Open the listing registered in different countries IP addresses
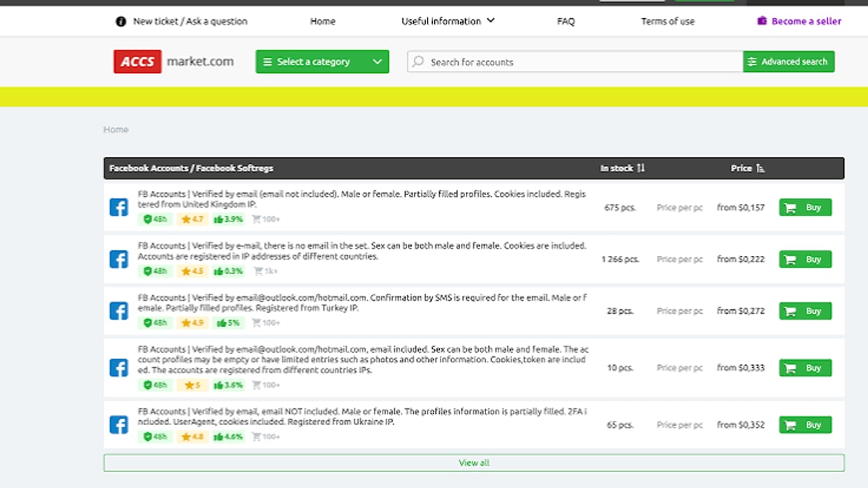The image size is (868, 488). 362,251
